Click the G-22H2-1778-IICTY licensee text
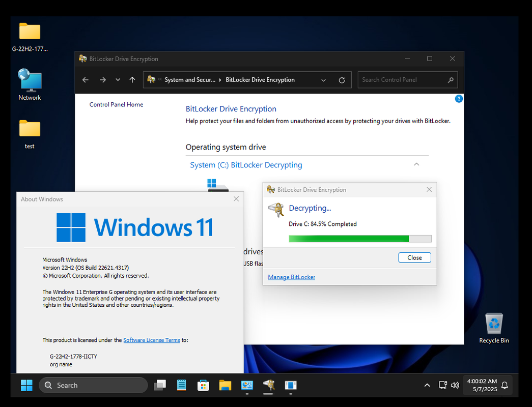The image size is (532, 407). point(73,357)
